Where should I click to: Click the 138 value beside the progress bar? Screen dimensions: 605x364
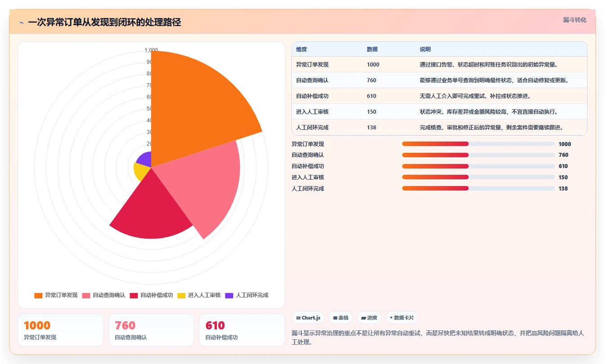563,189
